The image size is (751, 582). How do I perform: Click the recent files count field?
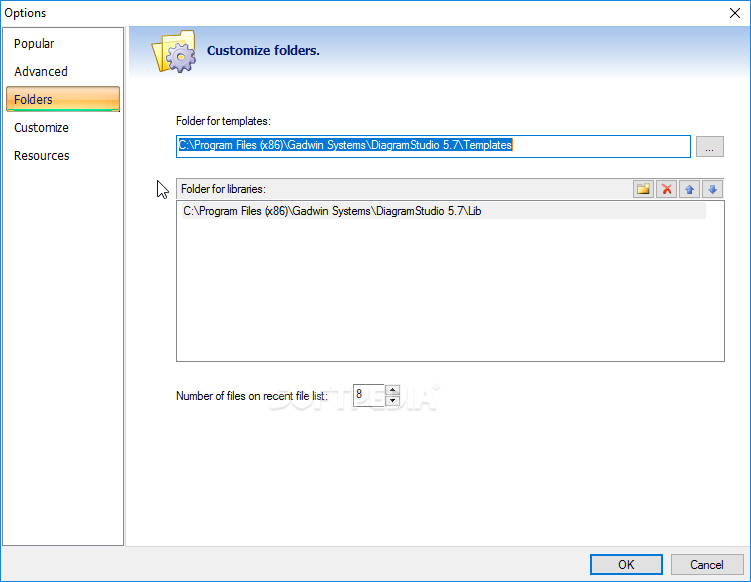(x=368, y=395)
